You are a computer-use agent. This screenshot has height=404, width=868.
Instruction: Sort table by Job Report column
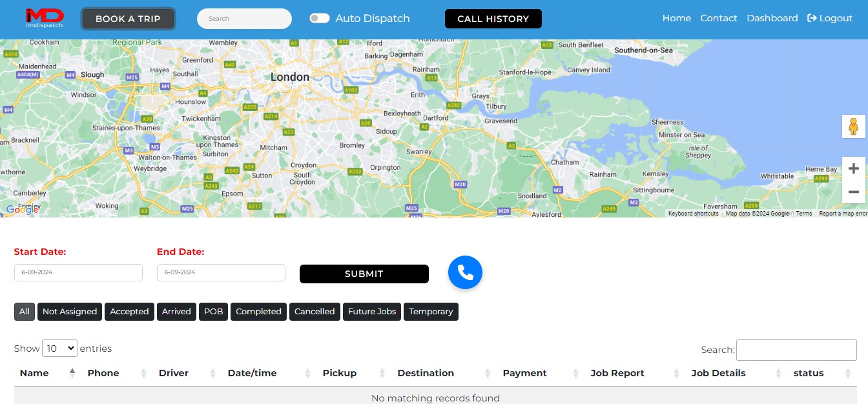(x=635, y=373)
